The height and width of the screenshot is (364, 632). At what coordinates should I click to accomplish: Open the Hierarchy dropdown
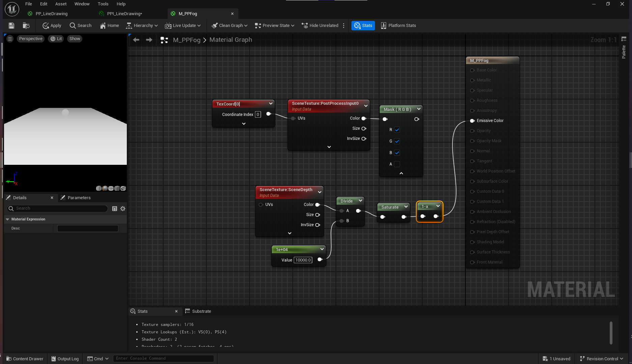(142, 26)
